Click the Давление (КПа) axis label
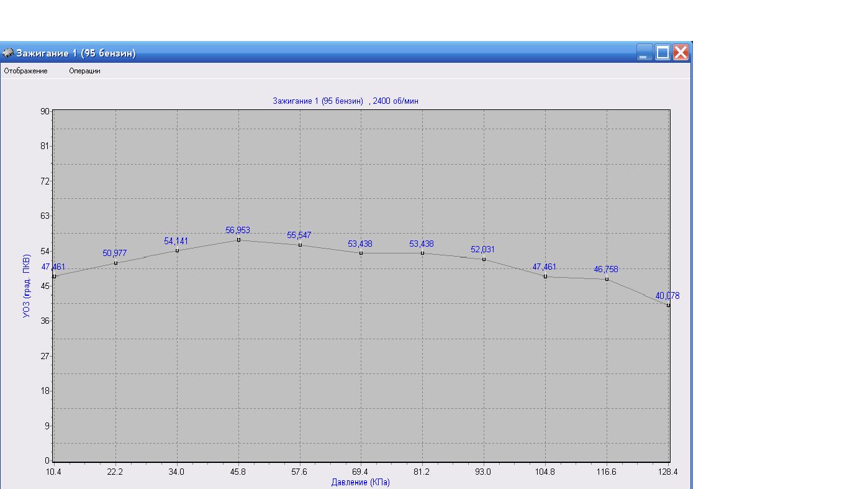Viewport: 868px width, 489px height. point(361,482)
